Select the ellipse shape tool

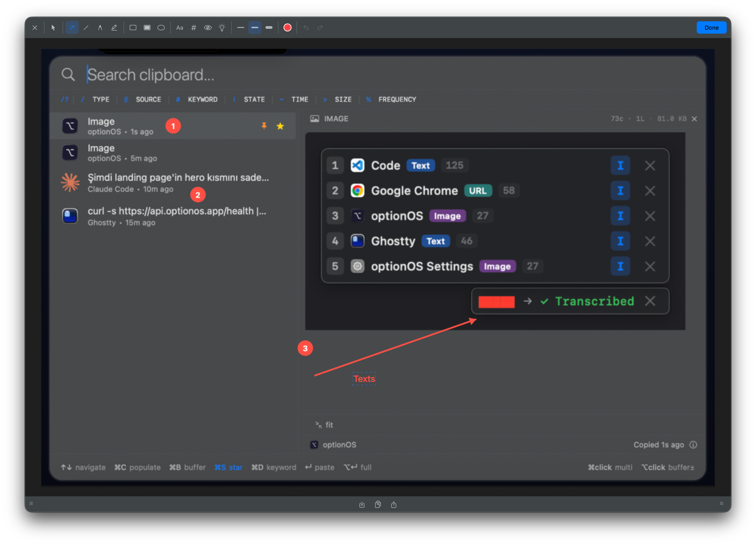point(161,28)
